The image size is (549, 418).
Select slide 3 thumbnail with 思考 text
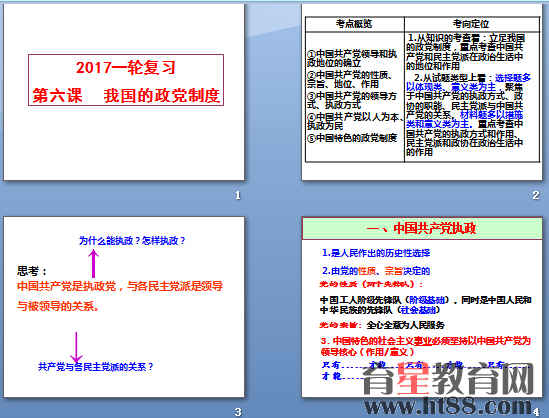[x=124, y=307]
